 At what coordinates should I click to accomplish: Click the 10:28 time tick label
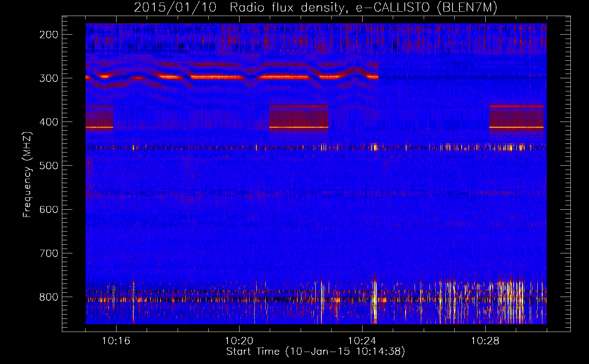485,341
